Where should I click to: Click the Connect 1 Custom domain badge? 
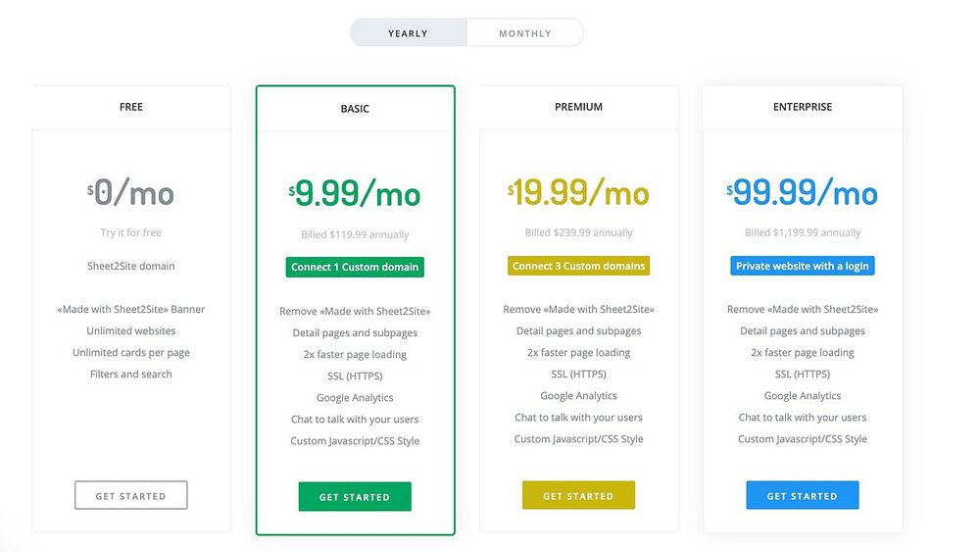pyautogui.click(x=355, y=267)
